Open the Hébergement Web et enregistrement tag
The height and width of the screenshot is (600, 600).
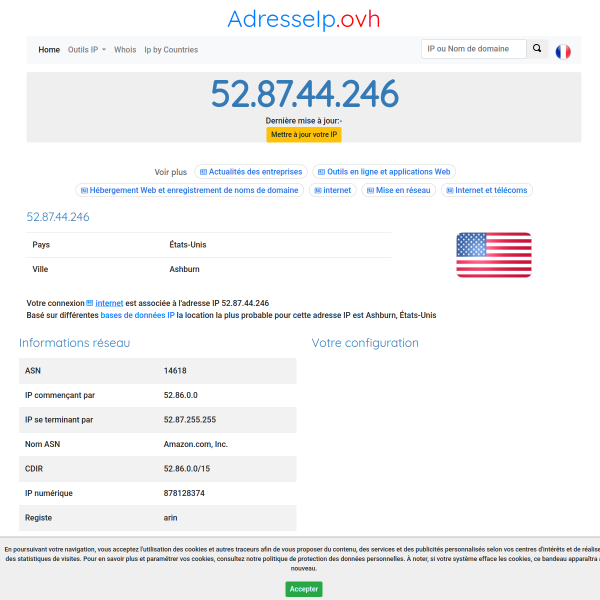189,190
